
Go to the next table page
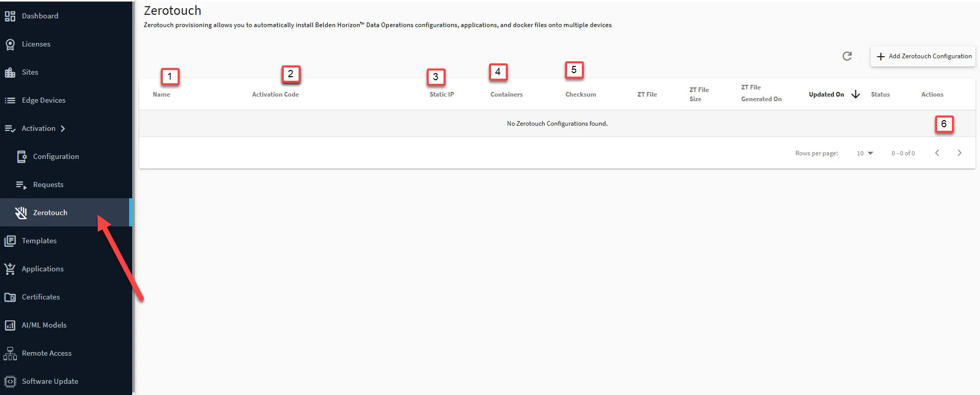pos(960,153)
